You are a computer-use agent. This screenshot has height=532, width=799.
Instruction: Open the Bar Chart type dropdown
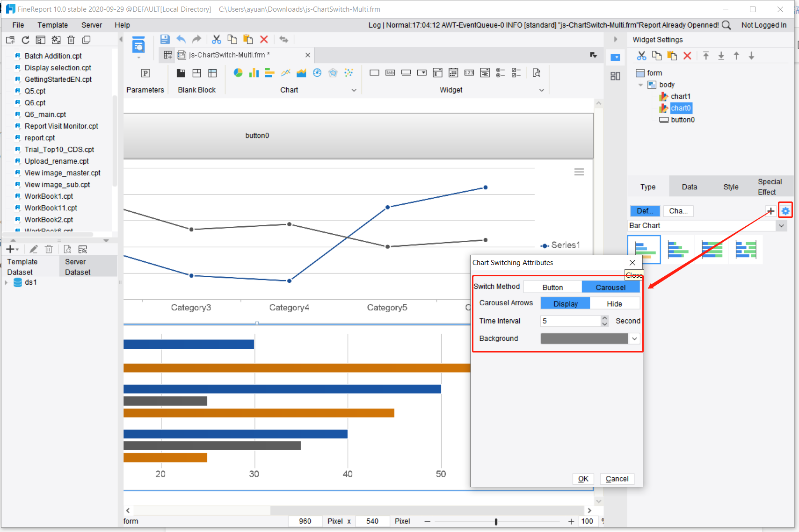point(781,225)
